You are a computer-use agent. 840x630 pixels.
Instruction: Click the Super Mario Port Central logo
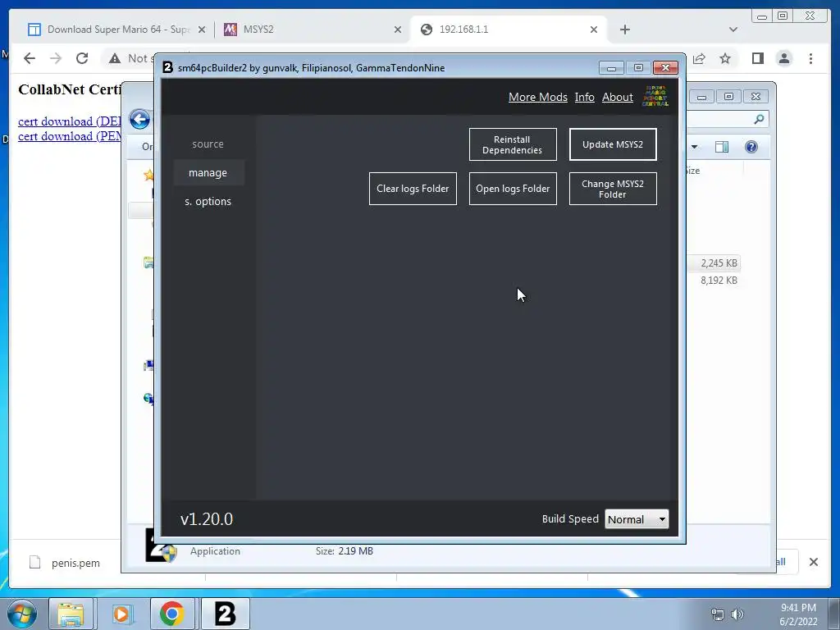655,96
